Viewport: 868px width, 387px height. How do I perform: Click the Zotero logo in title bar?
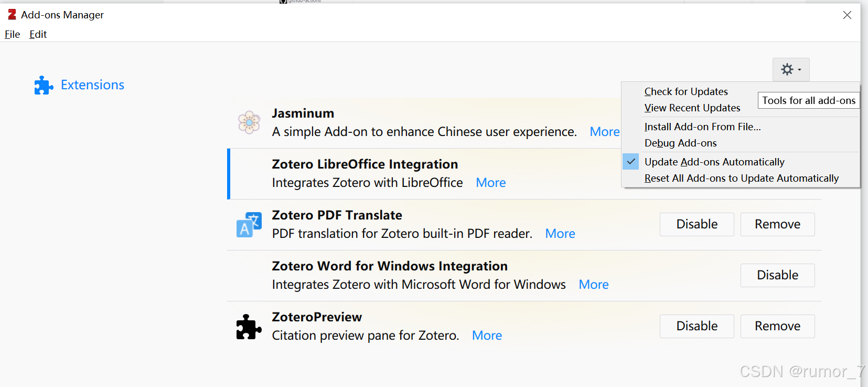click(12, 15)
